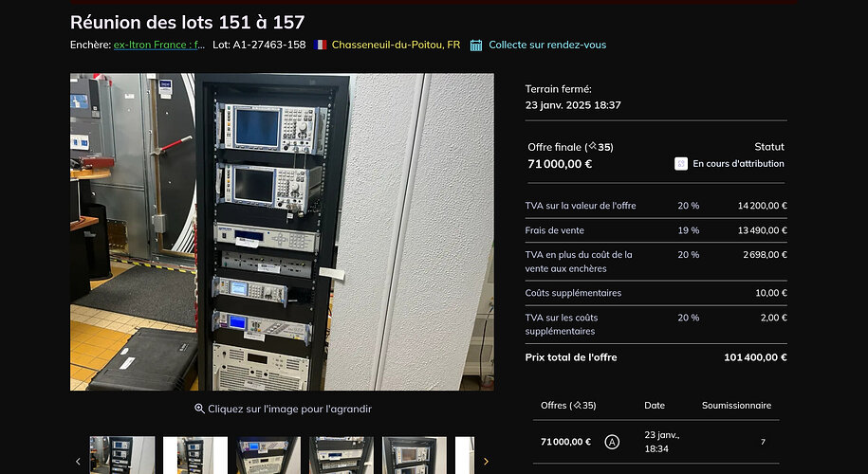
Task: Open the ex-Itron France auction link
Action: [159, 45]
